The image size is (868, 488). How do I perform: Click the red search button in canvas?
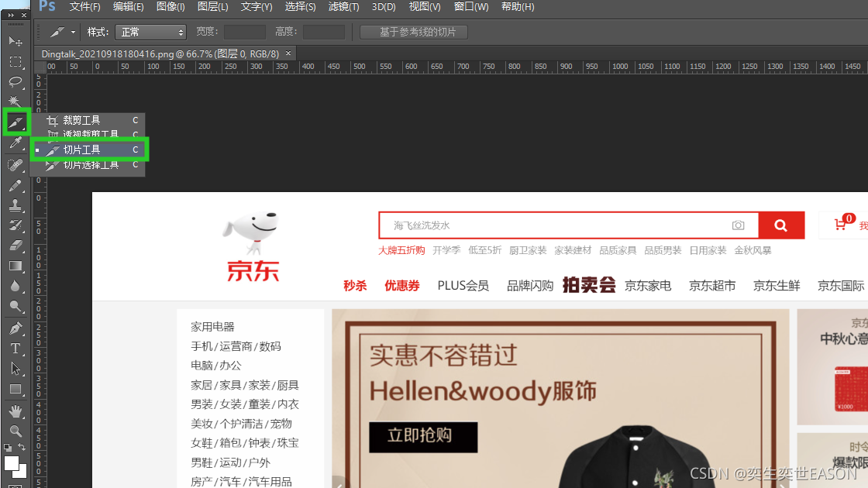(x=781, y=225)
